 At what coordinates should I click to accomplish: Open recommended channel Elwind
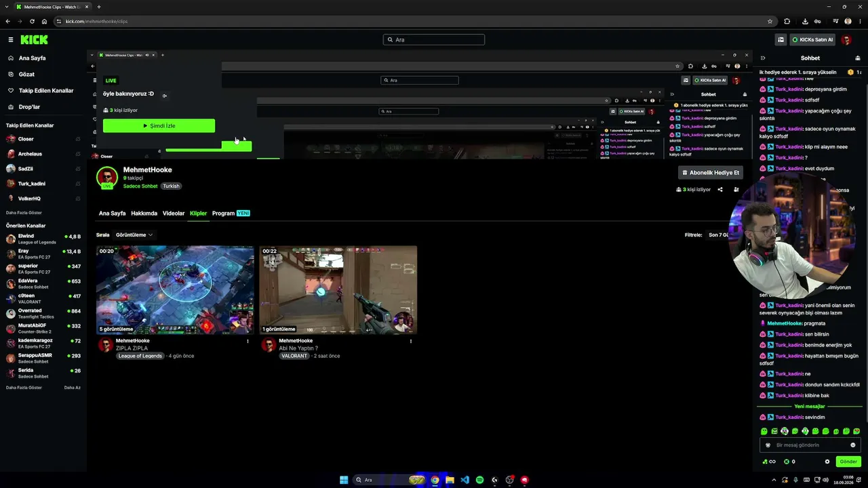43,239
